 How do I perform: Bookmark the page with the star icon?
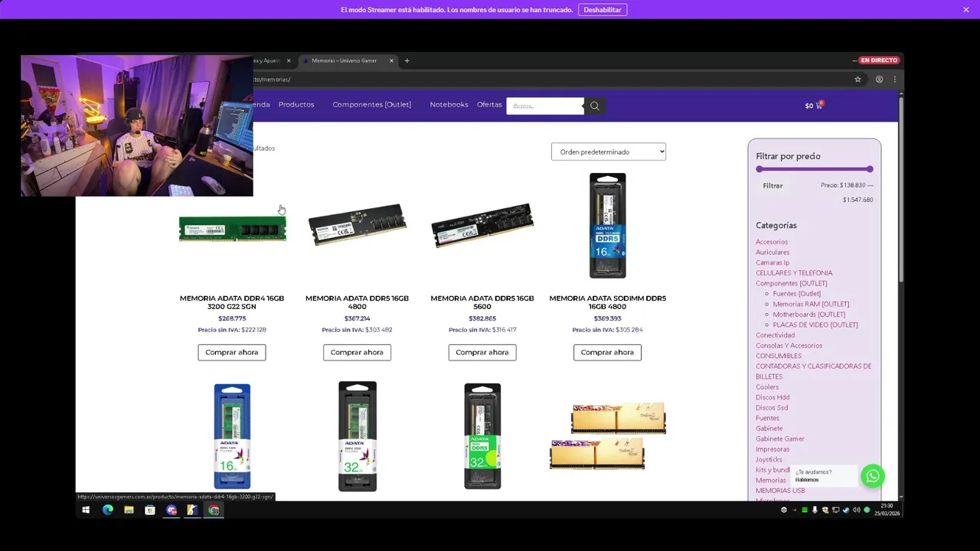pyautogui.click(x=857, y=79)
